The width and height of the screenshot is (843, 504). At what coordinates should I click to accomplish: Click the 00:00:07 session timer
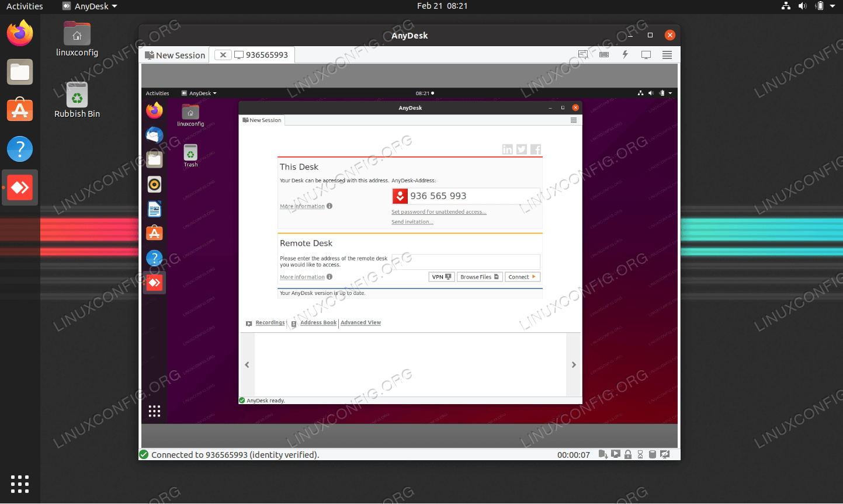(573, 455)
